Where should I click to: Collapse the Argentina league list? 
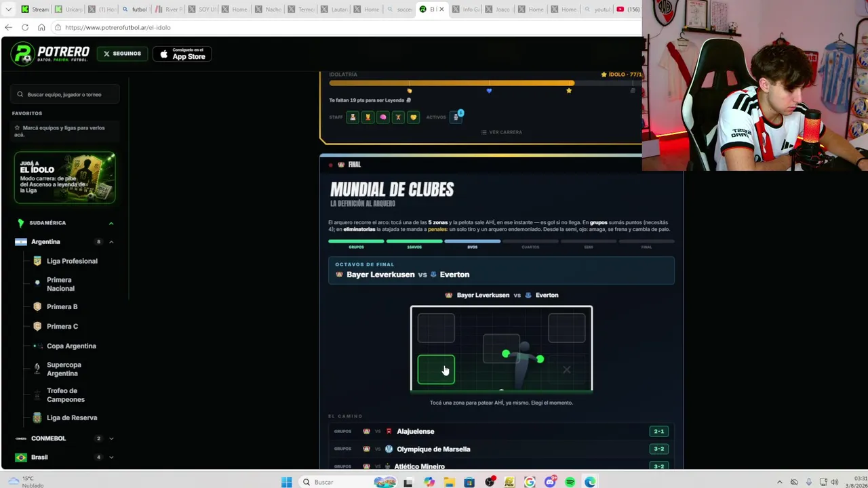coord(111,242)
